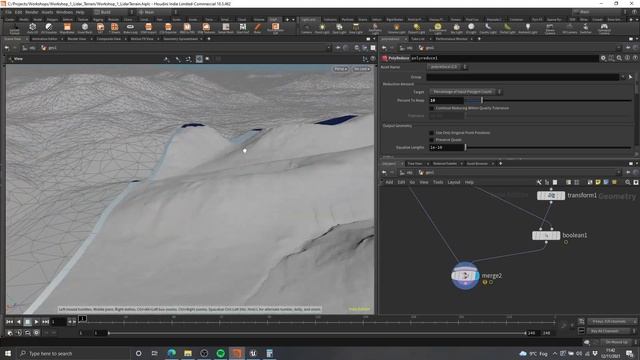Open network editor Tools menu

[438, 182]
